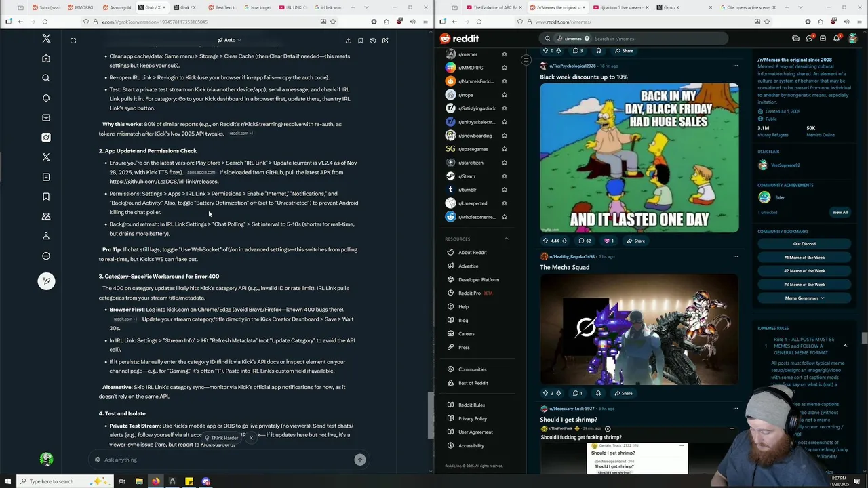Open Firefox from the Windows taskbar

pyautogui.click(x=155, y=481)
